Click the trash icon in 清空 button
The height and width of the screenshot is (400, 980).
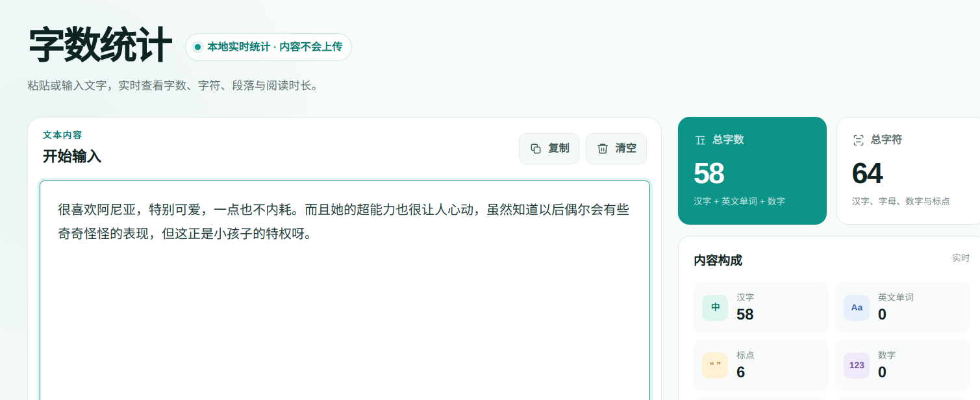603,149
